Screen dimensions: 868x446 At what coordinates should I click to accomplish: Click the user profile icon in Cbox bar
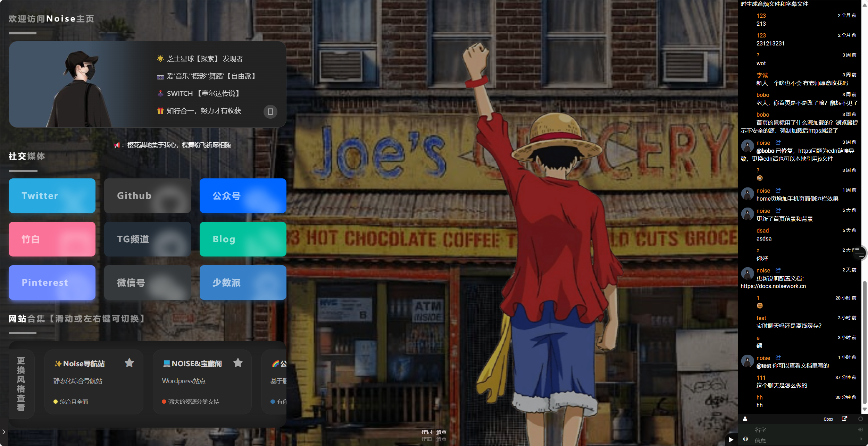tap(745, 419)
